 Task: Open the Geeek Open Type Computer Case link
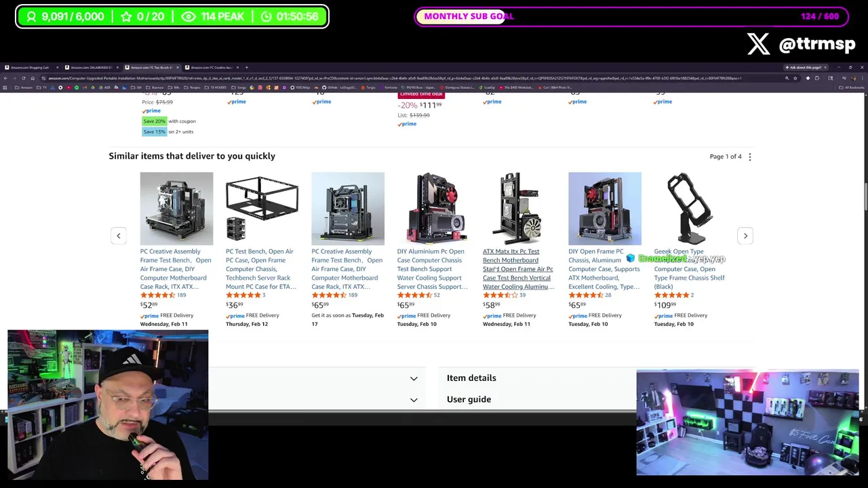point(690,269)
